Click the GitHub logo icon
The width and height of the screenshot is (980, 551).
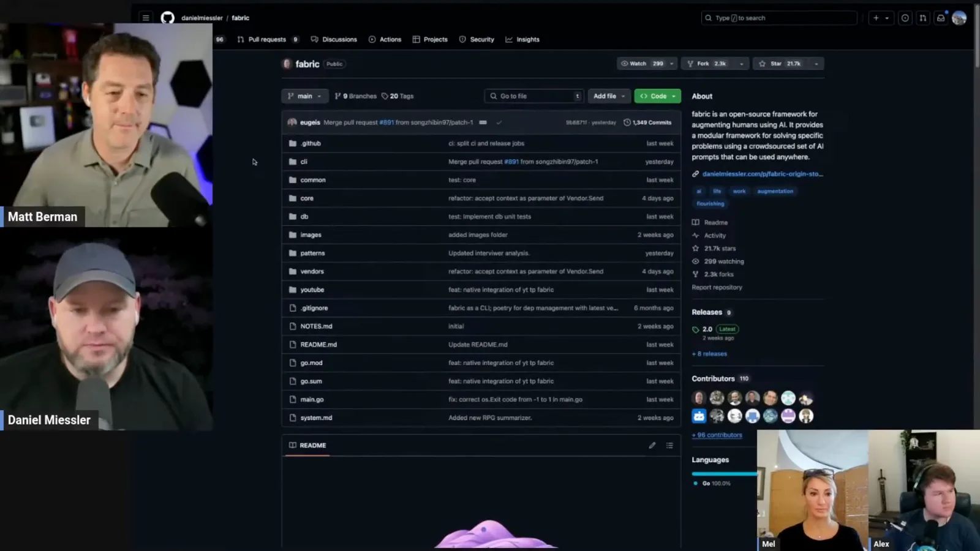click(x=167, y=18)
